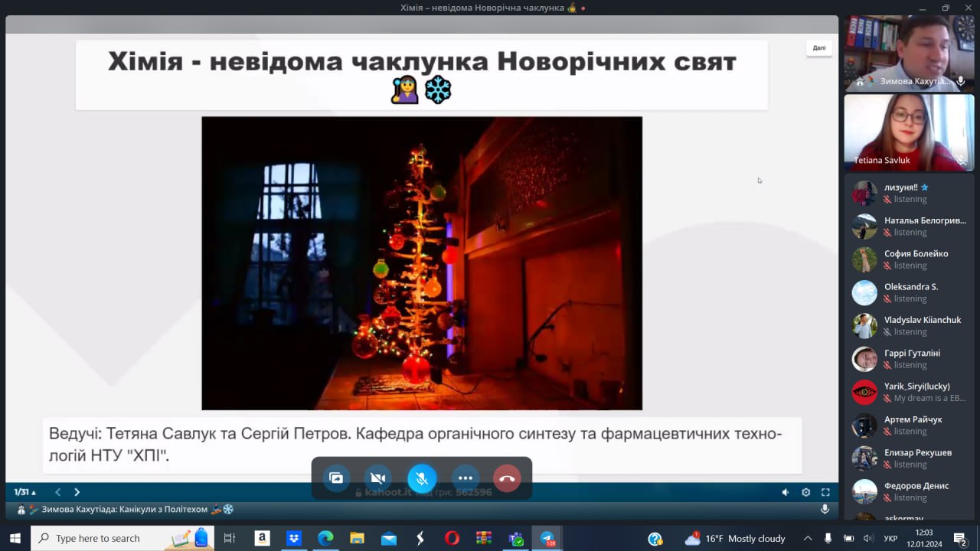Image resolution: width=980 pixels, height=551 pixels.
Task: Open the Kahoot settings gear
Action: [x=805, y=492]
